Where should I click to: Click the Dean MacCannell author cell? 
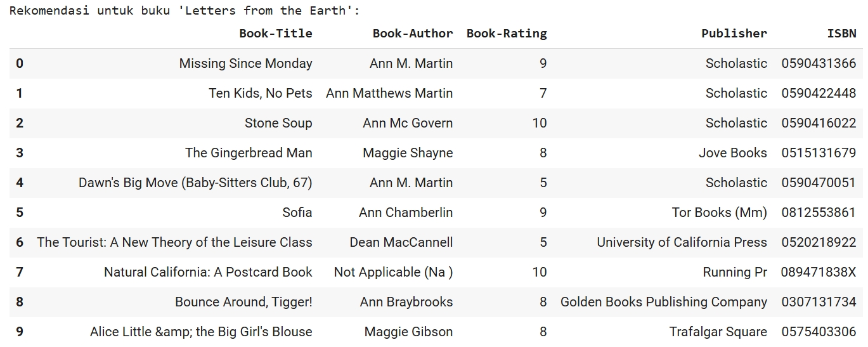401,242
